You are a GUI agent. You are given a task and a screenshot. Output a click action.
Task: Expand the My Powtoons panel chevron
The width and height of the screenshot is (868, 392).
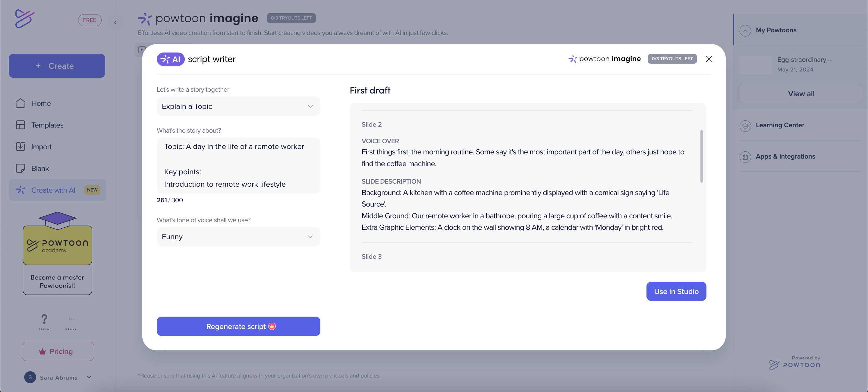[745, 30]
